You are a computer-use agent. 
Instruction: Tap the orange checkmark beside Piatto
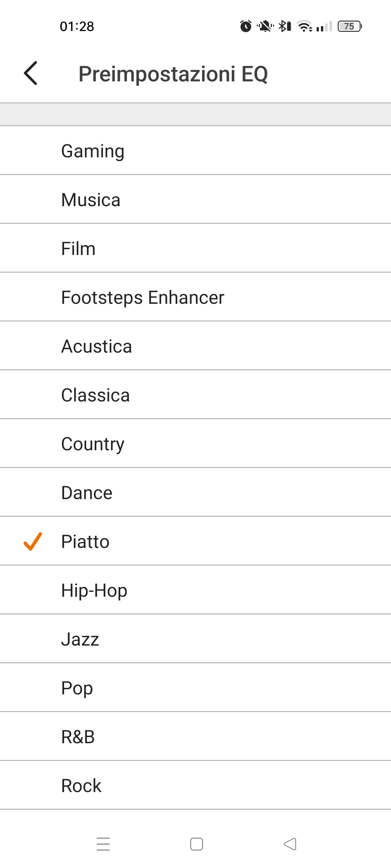pyautogui.click(x=33, y=541)
